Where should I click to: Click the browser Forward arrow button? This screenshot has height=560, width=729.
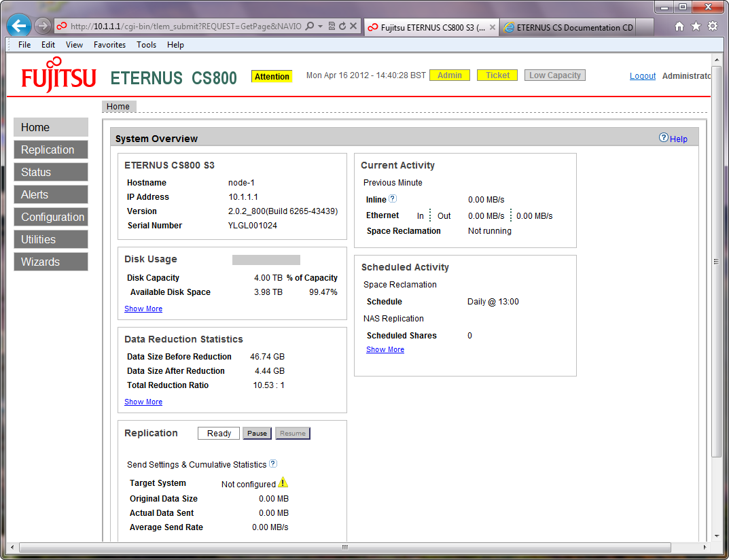[42, 27]
